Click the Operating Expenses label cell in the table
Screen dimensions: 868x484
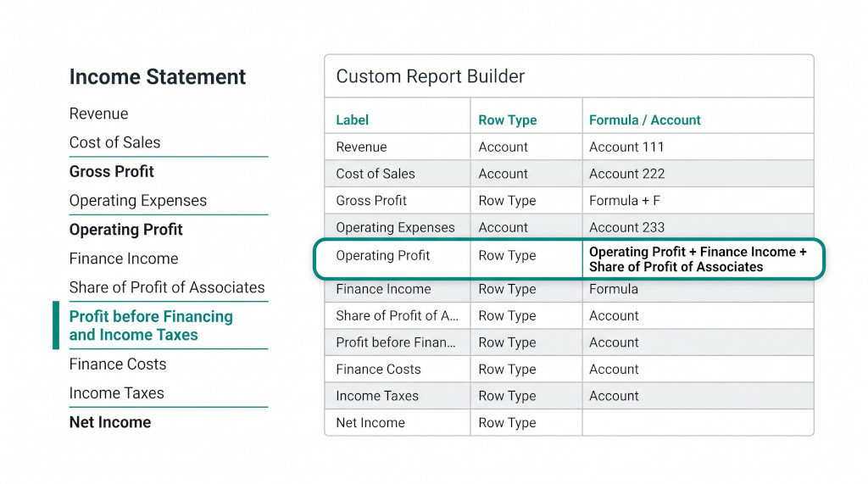pyautogui.click(x=398, y=227)
